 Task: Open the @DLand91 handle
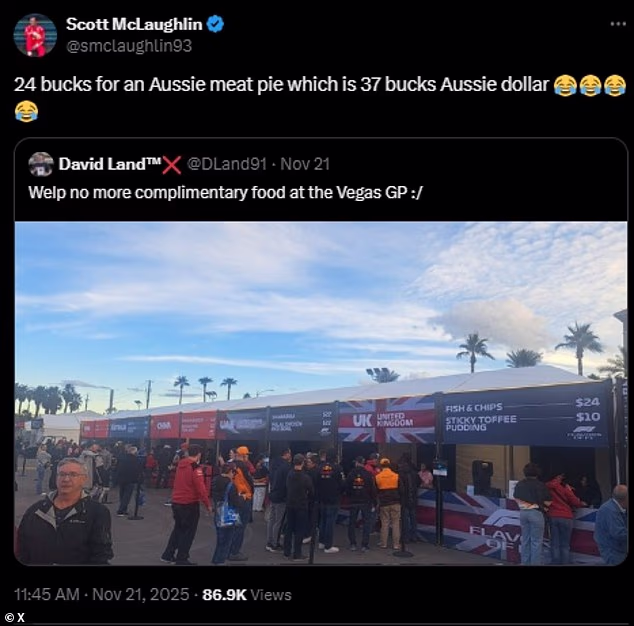point(226,164)
